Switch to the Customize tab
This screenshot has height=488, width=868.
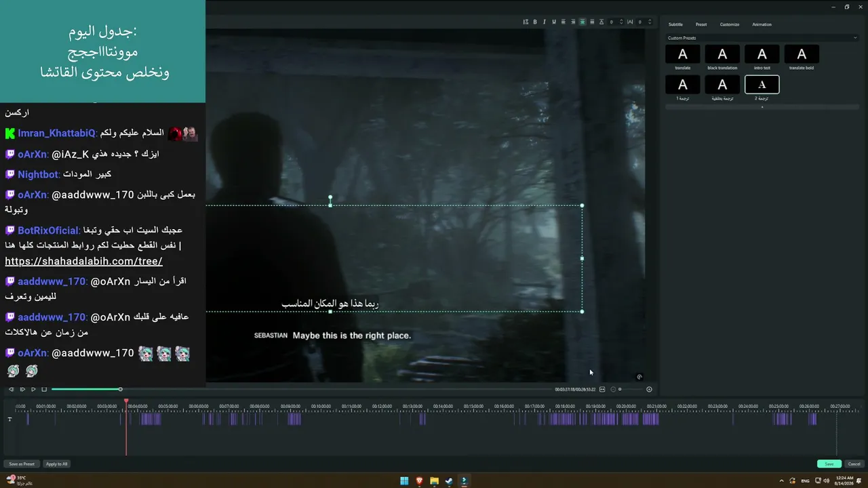pos(730,24)
